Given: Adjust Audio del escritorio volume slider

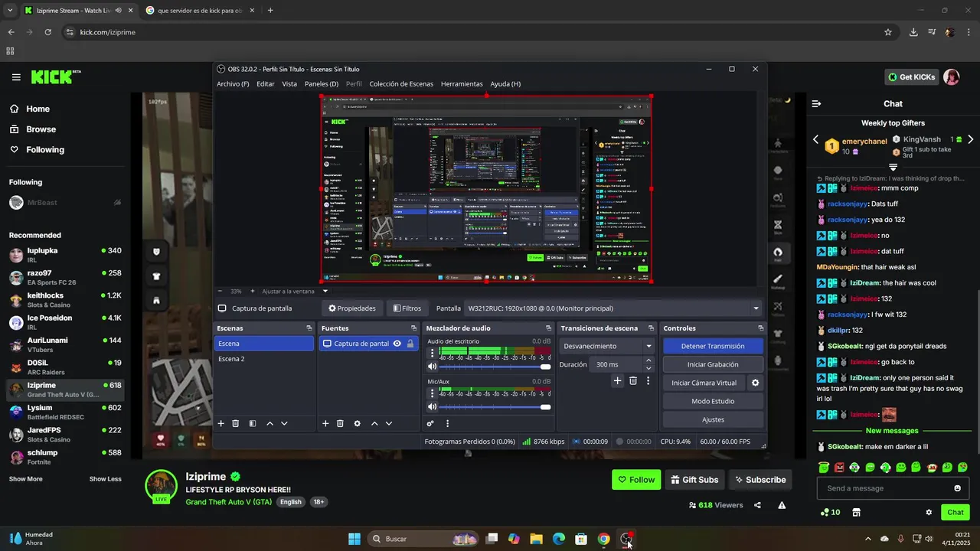Looking at the screenshot, I should pyautogui.click(x=494, y=367).
